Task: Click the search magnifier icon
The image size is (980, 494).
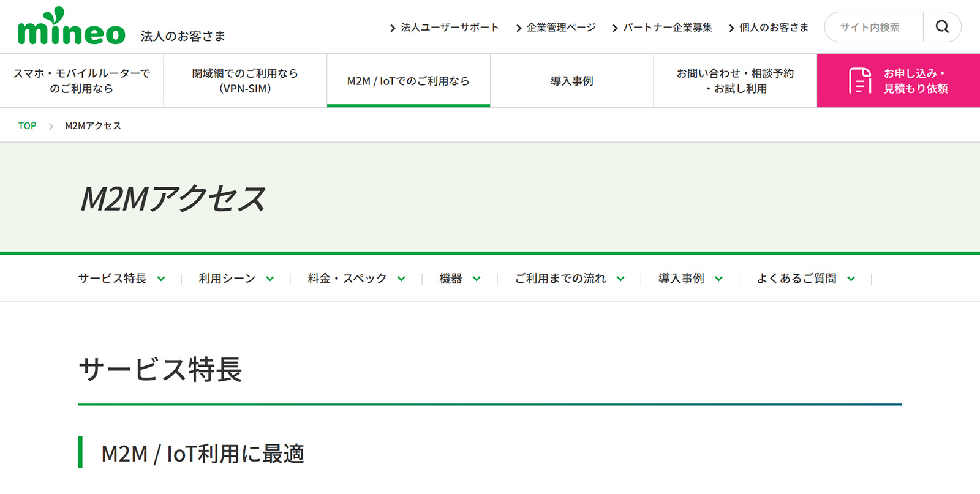Action: [x=942, y=27]
